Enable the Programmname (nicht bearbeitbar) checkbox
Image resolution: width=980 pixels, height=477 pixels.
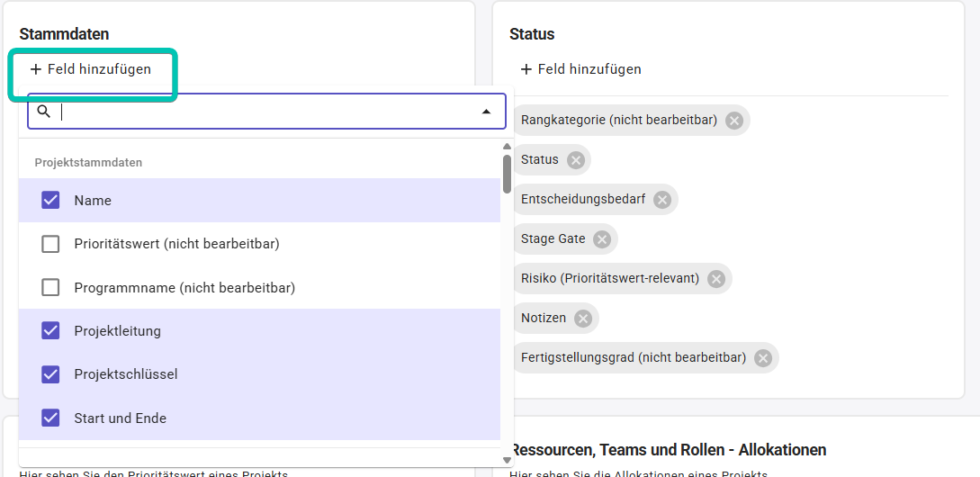click(51, 288)
